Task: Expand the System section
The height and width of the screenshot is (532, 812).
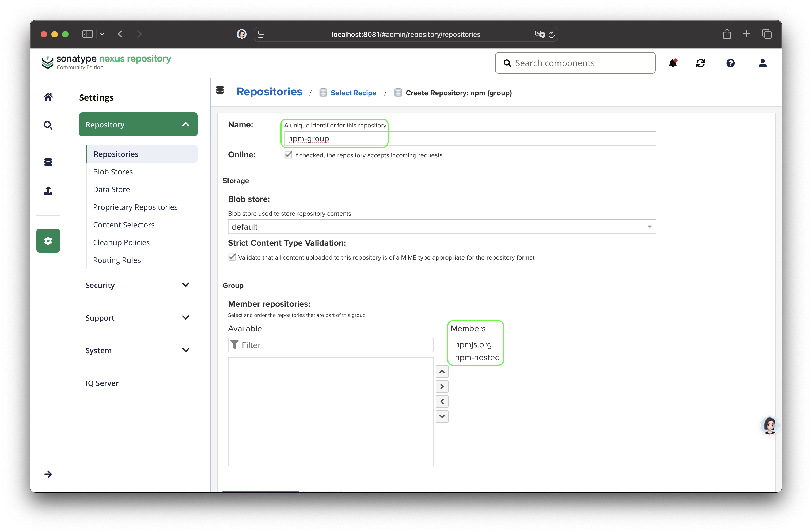Action: (138, 351)
